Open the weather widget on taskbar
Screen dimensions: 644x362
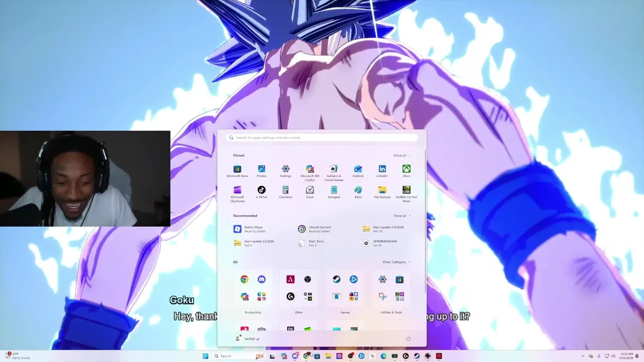click(18, 356)
